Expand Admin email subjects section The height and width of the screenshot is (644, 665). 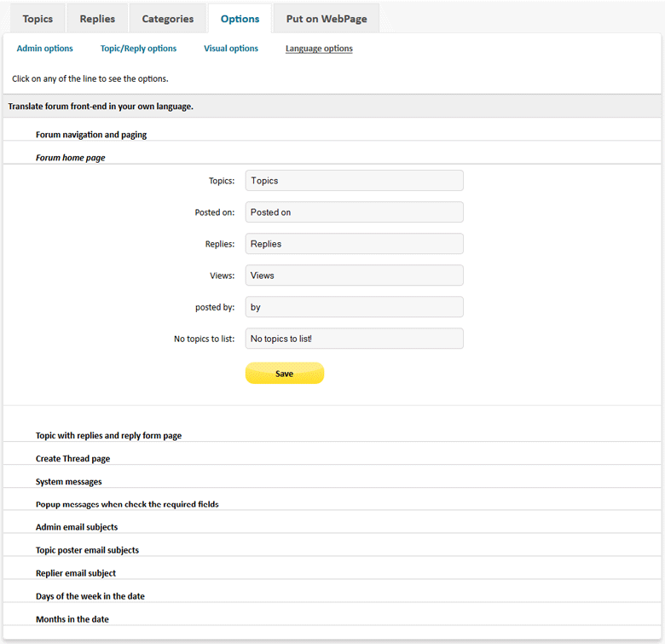77,527
